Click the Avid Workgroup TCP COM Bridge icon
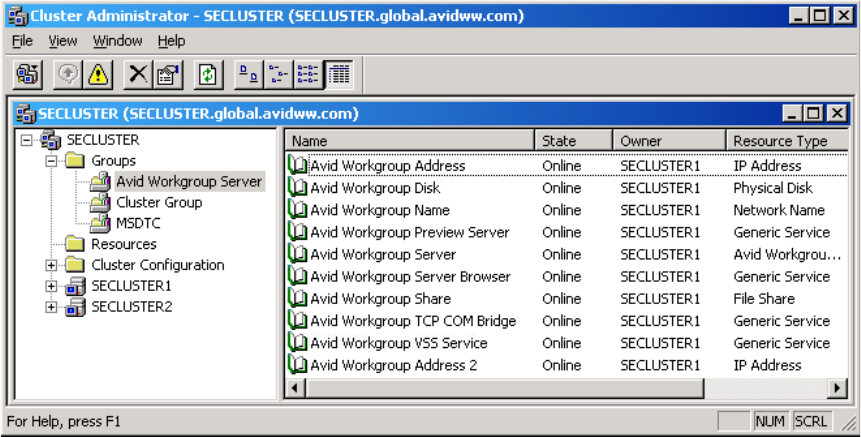This screenshot has height=437, width=861. [298, 321]
